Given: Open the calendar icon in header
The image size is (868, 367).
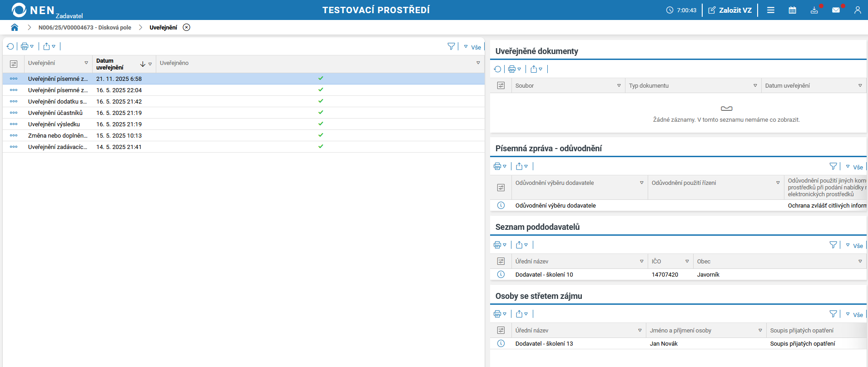Looking at the screenshot, I should coord(792,10).
